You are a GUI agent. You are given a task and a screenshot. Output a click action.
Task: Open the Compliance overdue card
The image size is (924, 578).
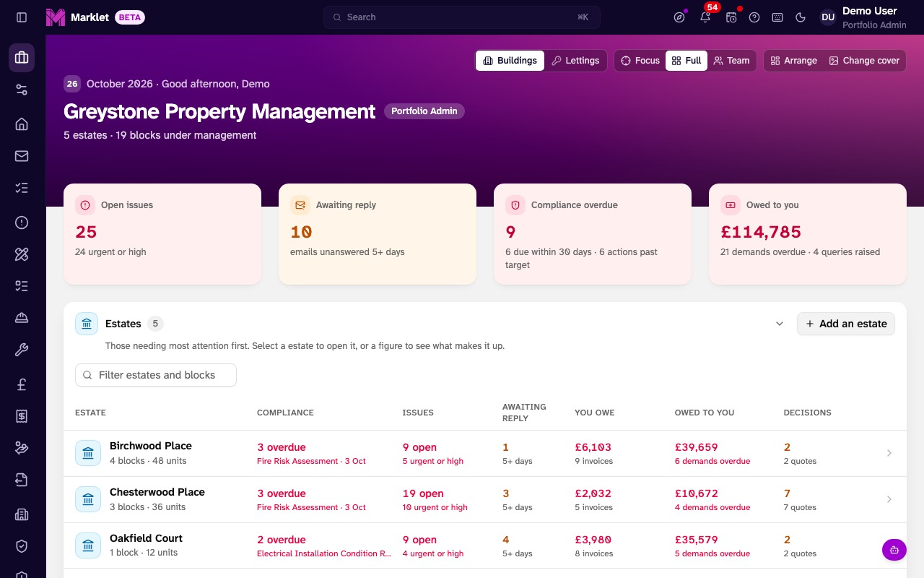[x=593, y=234]
